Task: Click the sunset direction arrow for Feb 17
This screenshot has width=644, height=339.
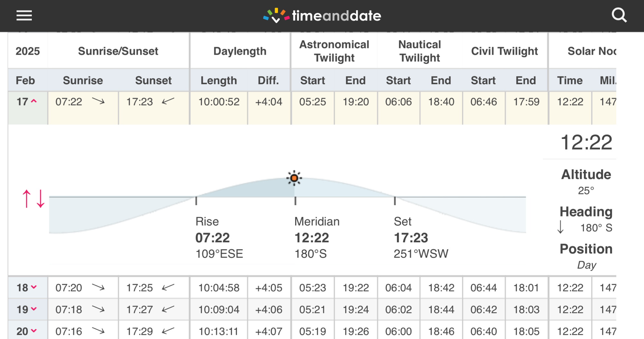Action: pyautogui.click(x=168, y=102)
